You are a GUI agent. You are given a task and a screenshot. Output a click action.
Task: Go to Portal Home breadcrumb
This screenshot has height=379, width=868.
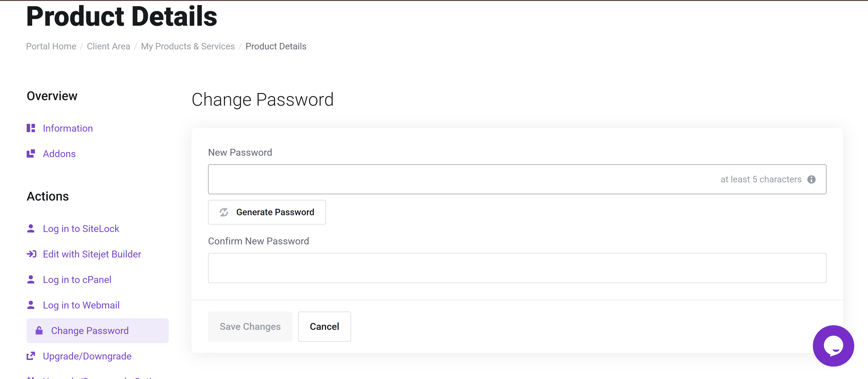(x=51, y=46)
